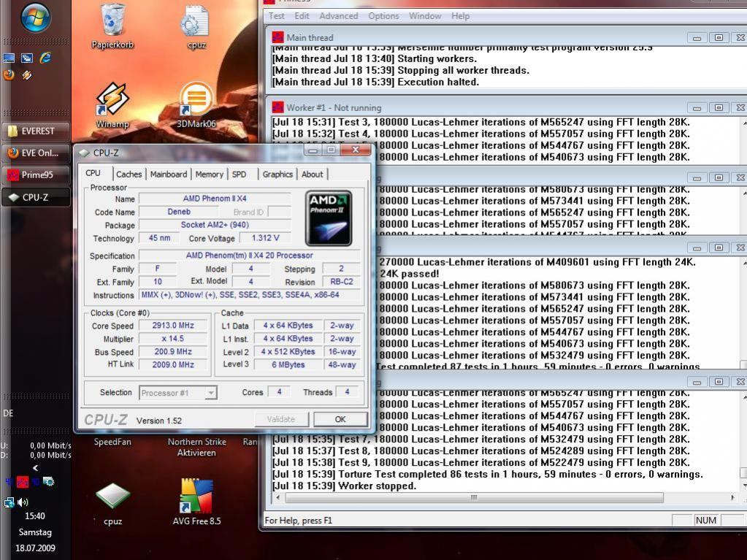The width and height of the screenshot is (747, 560).
Task: Click the Multiplier value x 14.5
Action: (173, 339)
